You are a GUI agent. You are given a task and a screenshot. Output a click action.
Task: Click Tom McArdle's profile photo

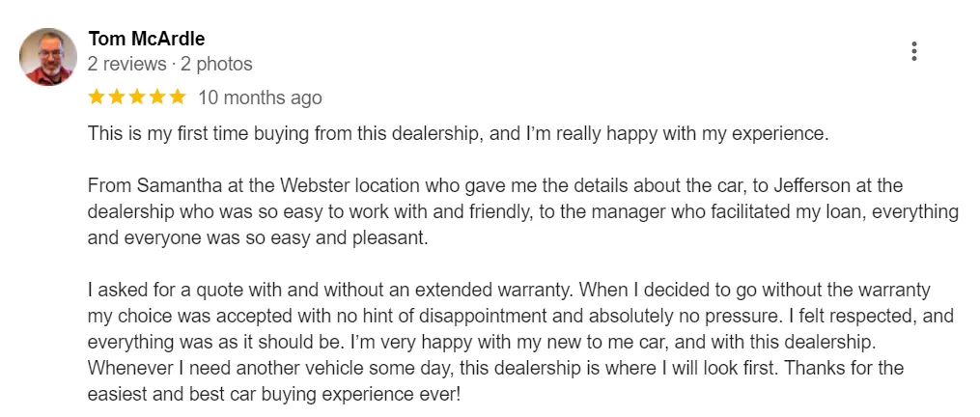(x=48, y=56)
